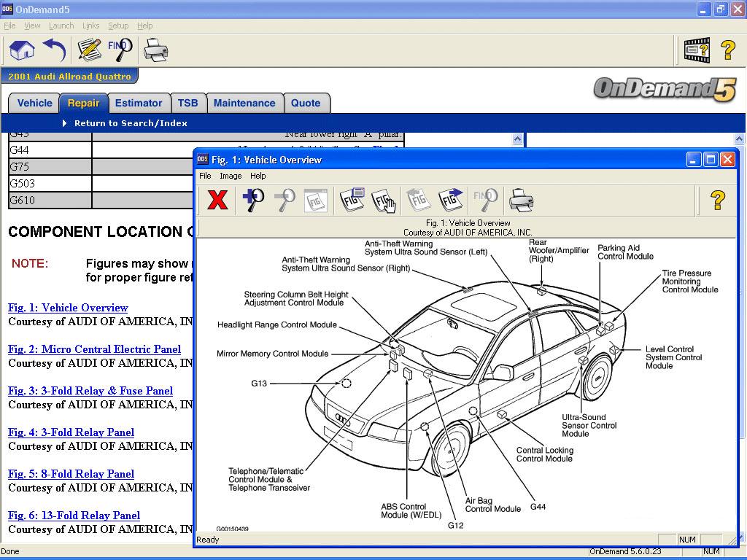Click the blue Back arrow icon
This screenshot has width=747, height=560.
coord(55,50)
